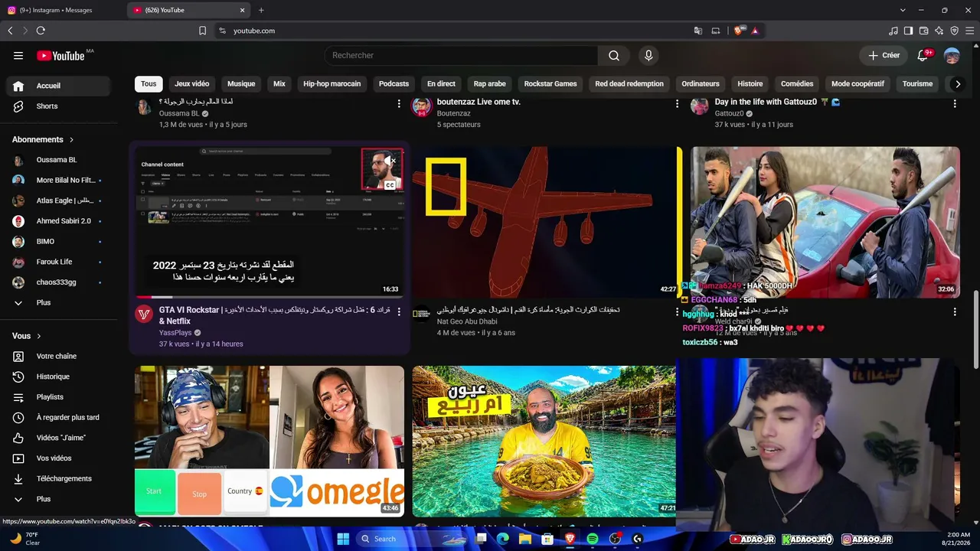This screenshot has height=551, width=980.
Task: Open the Gattouz0 channel link
Action: (x=729, y=113)
